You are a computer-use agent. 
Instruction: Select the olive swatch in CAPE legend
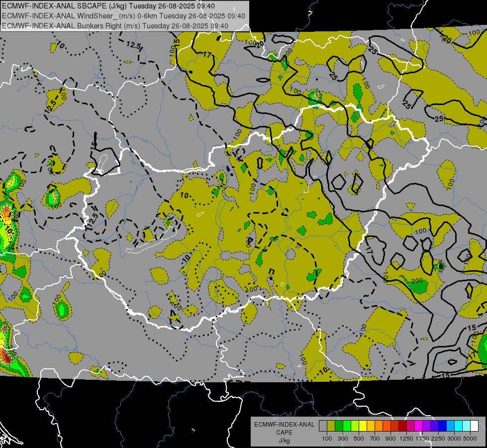(331, 426)
